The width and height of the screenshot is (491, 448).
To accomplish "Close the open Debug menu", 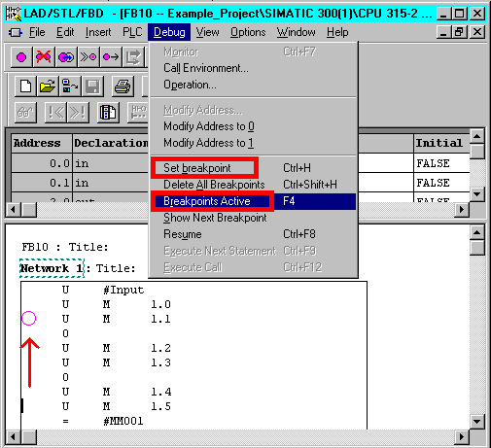I will click(x=169, y=32).
